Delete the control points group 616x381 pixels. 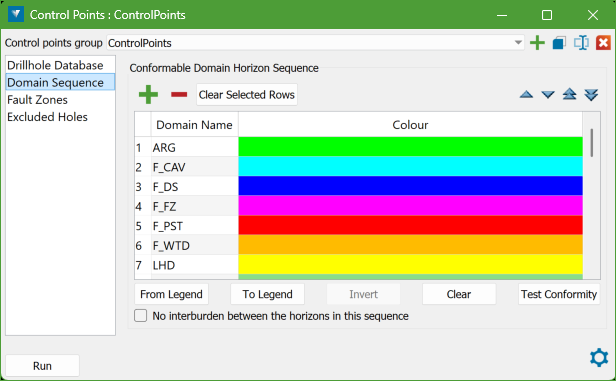[x=603, y=42]
